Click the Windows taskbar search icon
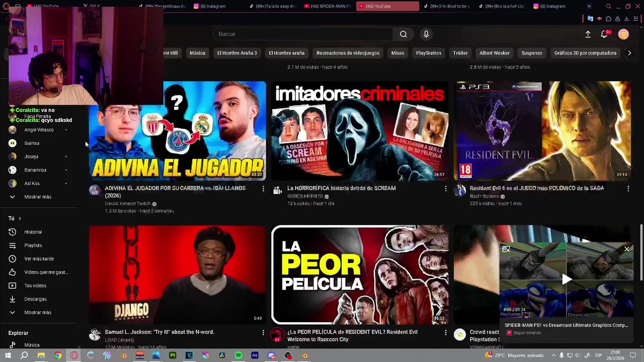This screenshot has height=362, width=644. [24, 355]
